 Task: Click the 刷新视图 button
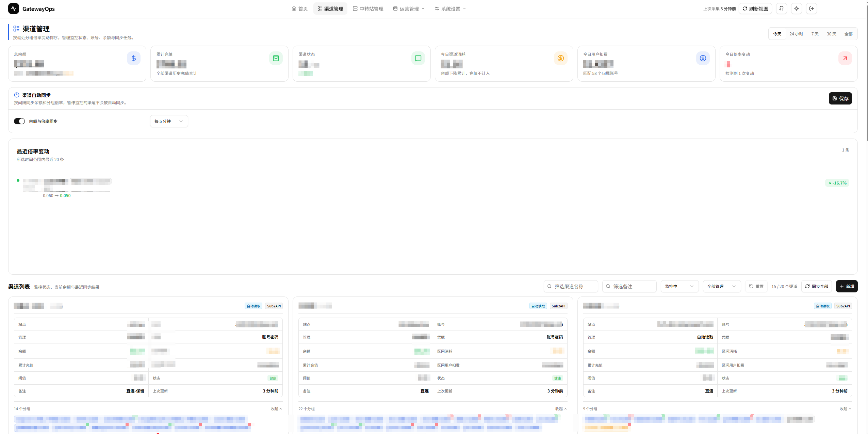pyautogui.click(x=755, y=9)
